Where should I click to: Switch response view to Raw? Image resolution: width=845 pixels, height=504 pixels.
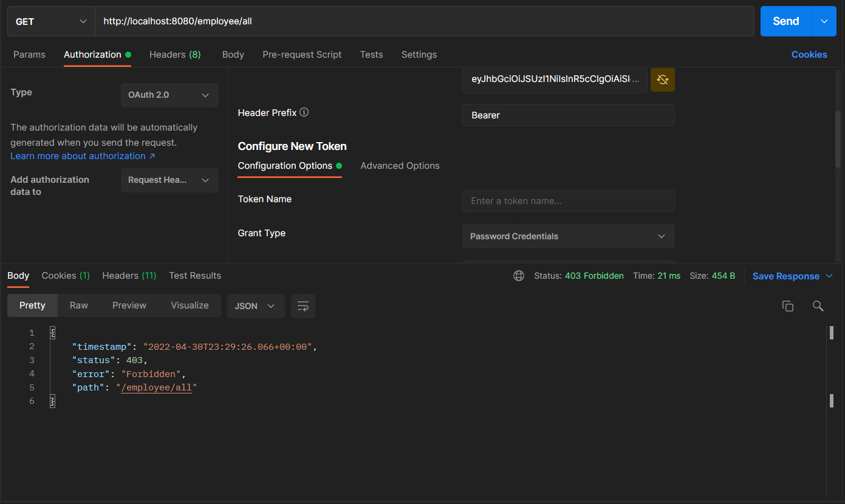pyautogui.click(x=79, y=305)
